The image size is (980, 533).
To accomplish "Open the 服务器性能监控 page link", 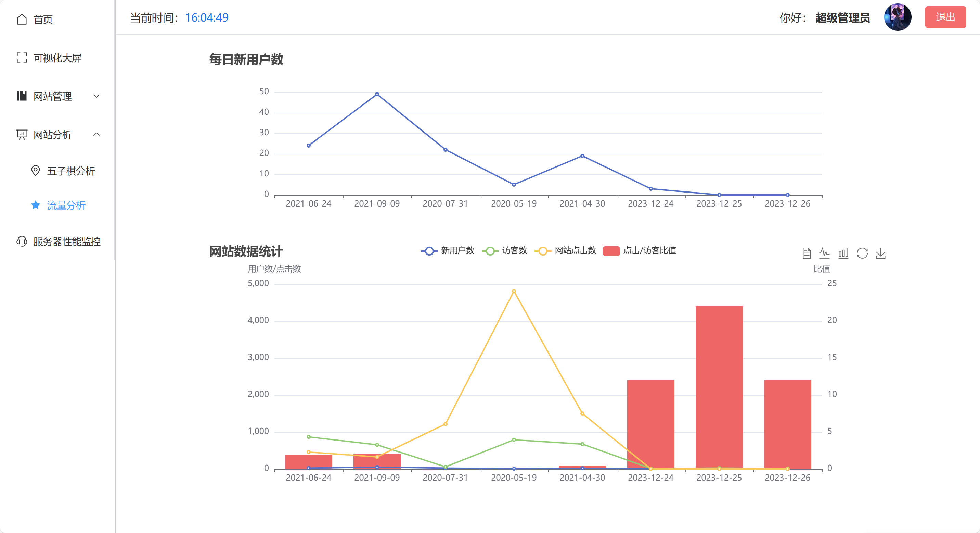I will click(x=67, y=241).
